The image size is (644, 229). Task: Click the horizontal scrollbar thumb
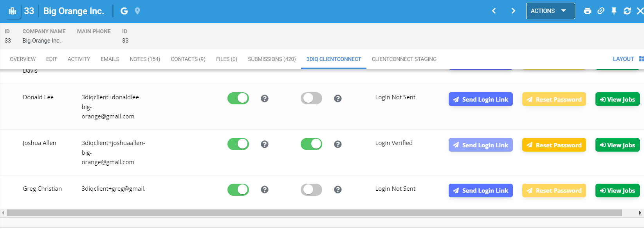314,213
